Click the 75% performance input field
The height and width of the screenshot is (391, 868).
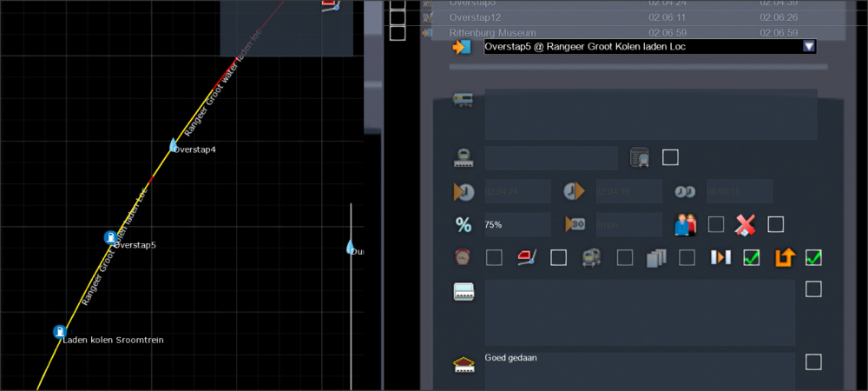[516, 224]
